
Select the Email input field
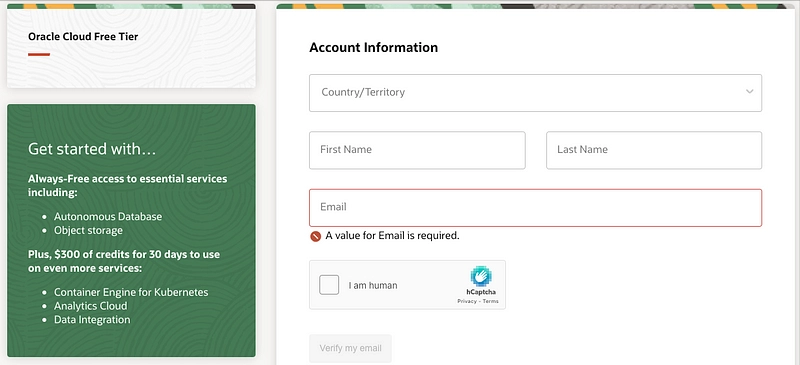coord(535,208)
